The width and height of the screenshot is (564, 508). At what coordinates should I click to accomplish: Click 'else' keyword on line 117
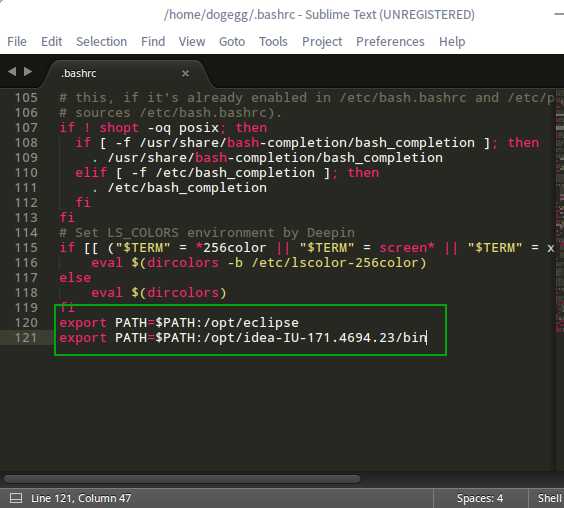click(75, 278)
